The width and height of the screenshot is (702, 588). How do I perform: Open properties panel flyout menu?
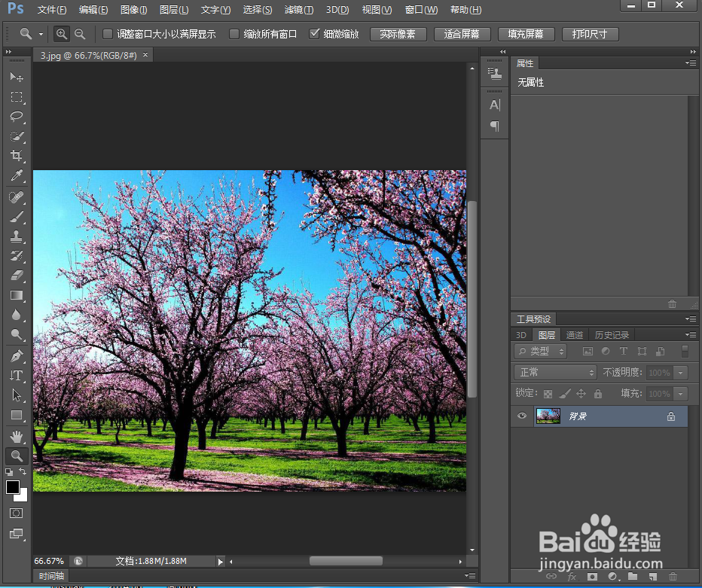pos(691,63)
